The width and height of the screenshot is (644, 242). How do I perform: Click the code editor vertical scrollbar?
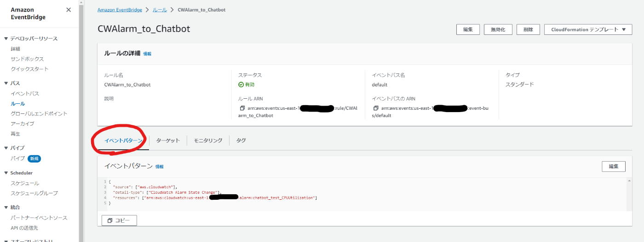629,194
